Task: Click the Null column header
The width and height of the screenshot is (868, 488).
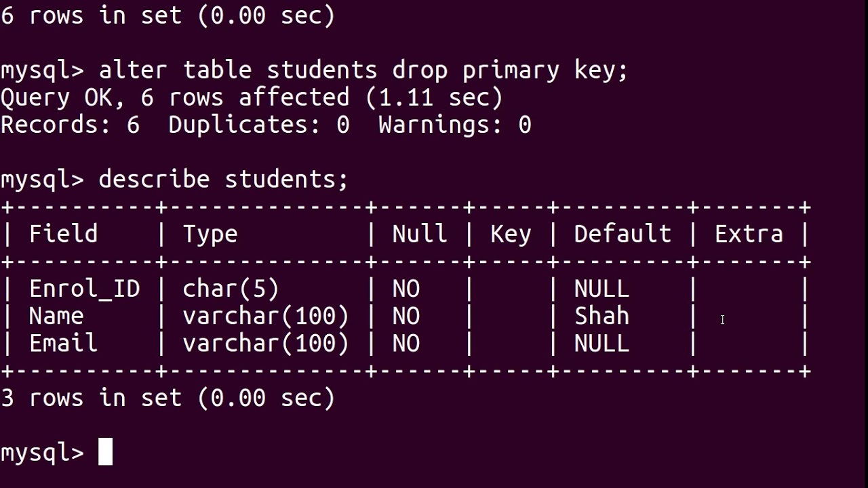Action: click(x=419, y=234)
